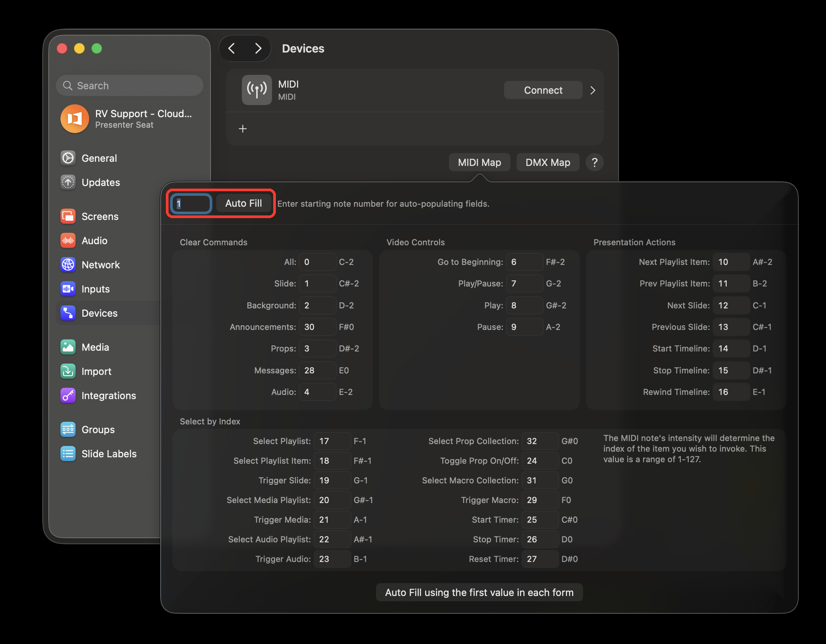Edit the Messages note value 28
The width and height of the screenshot is (826, 644).
coord(318,370)
